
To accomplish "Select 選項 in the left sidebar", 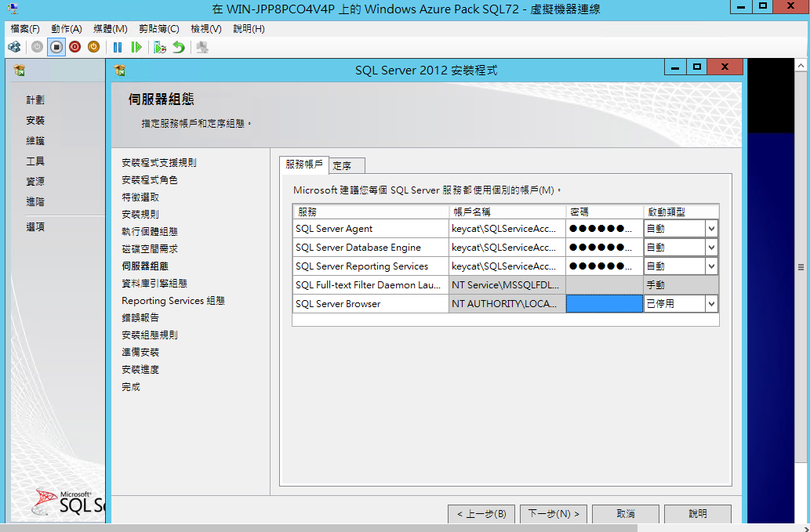I will click(x=35, y=227).
